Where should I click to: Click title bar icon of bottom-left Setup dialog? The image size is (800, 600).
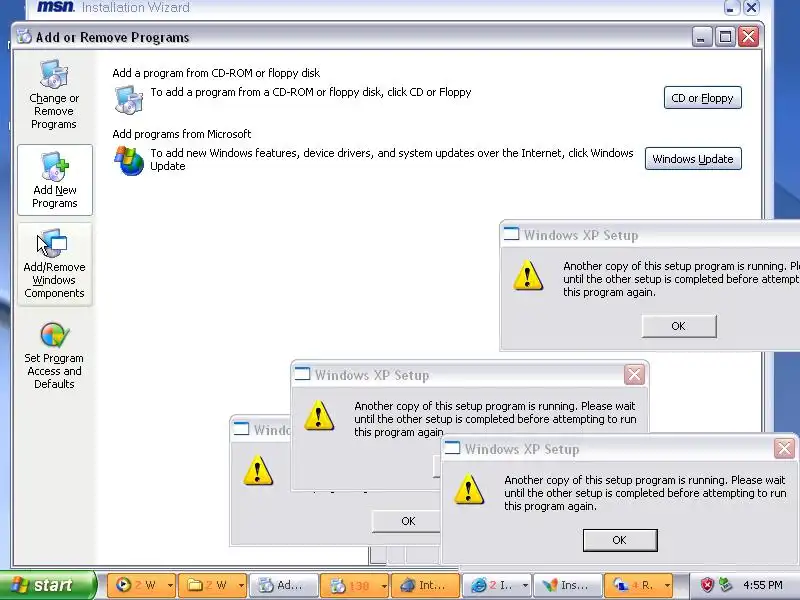[x=241, y=429]
